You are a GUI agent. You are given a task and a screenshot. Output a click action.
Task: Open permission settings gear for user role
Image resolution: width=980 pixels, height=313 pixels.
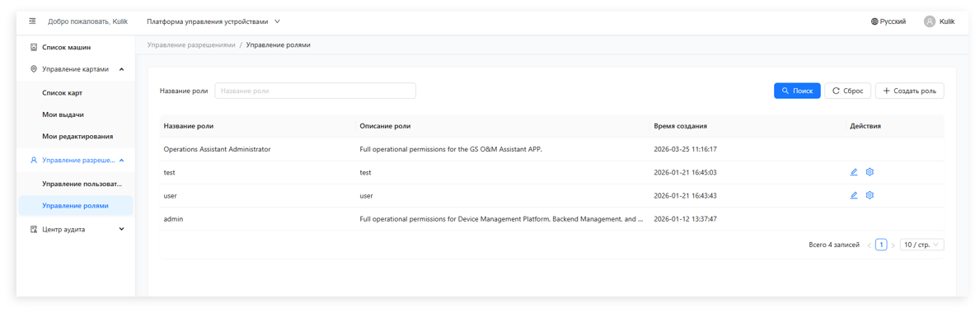pos(870,195)
